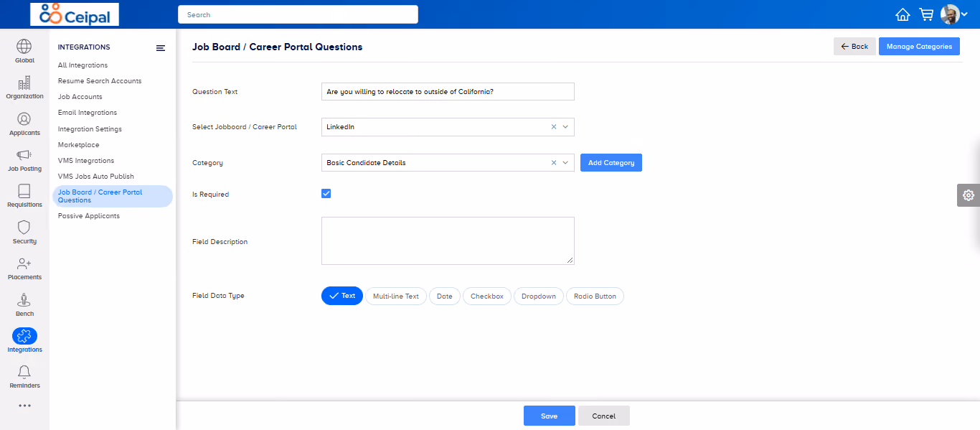
Task: Clear the Basic Candidate Details category
Action: coord(553,163)
